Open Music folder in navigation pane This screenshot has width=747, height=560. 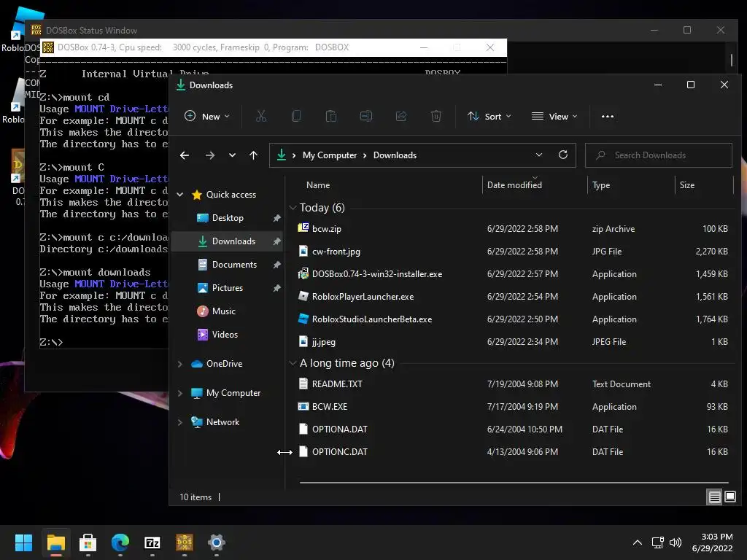223,311
